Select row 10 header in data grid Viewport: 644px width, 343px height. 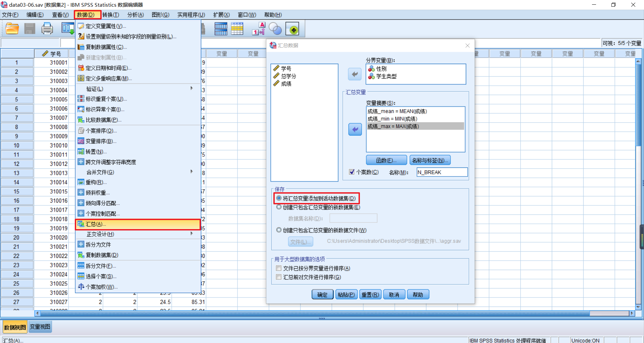(17, 145)
